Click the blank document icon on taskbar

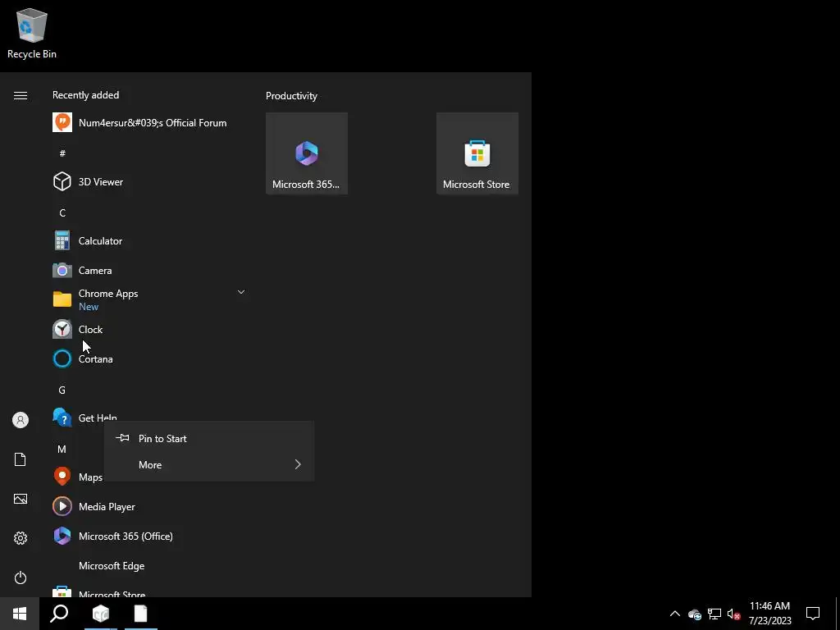click(141, 614)
